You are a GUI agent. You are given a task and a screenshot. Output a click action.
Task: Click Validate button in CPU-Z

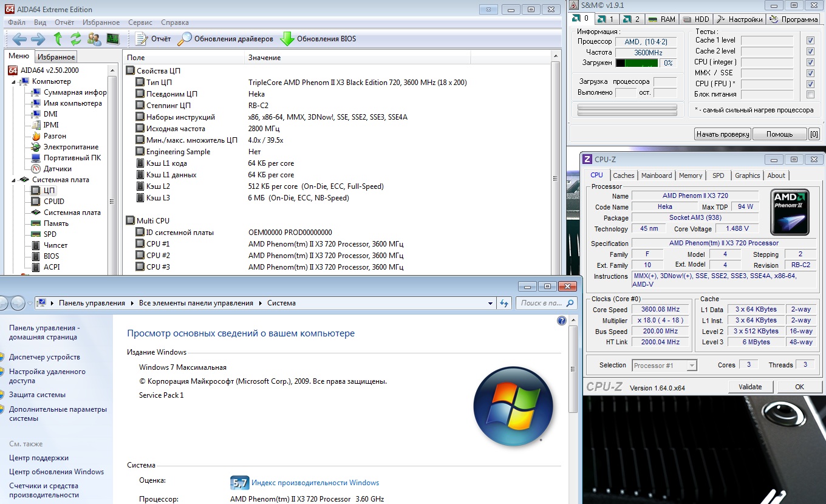[750, 387]
